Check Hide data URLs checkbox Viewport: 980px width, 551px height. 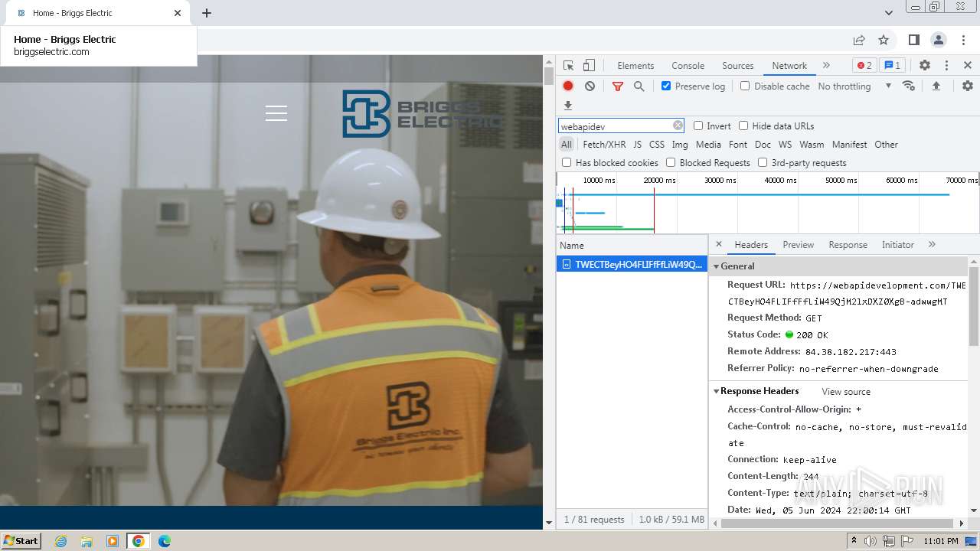(743, 126)
